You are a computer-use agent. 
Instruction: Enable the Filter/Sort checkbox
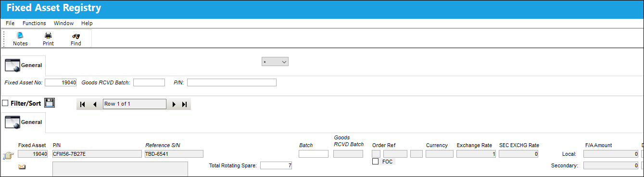pos(5,103)
